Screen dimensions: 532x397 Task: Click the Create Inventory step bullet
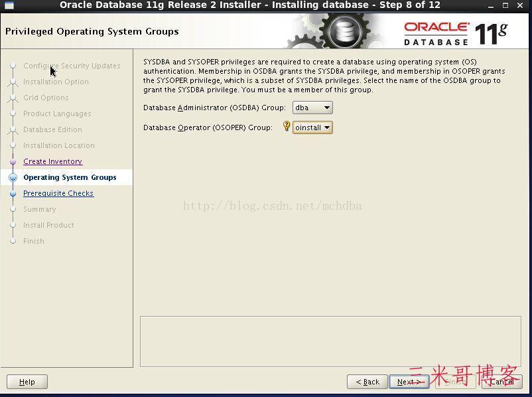[13, 161]
